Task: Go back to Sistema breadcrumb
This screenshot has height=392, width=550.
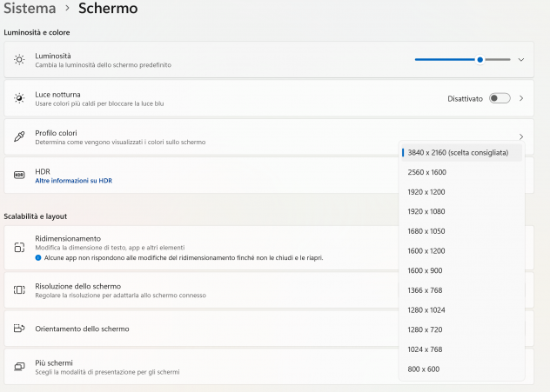Action: (x=30, y=8)
